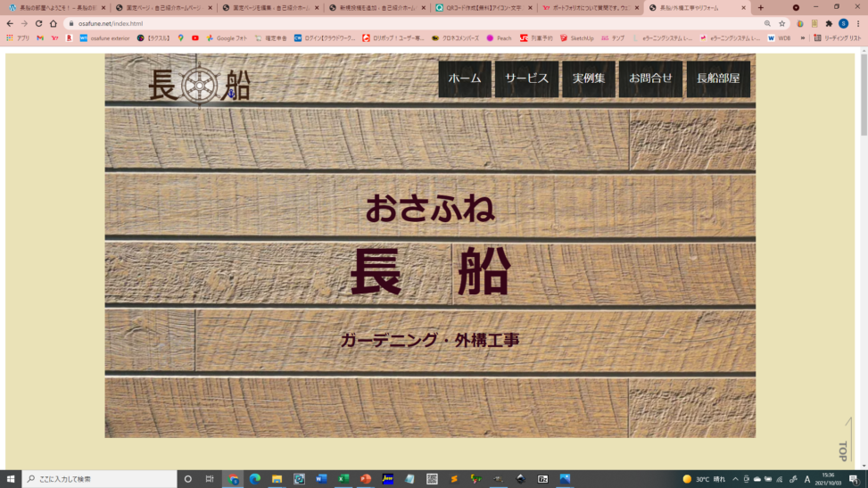Open the お問合せ contact page
Viewport: 868px width, 488px height.
point(650,79)
